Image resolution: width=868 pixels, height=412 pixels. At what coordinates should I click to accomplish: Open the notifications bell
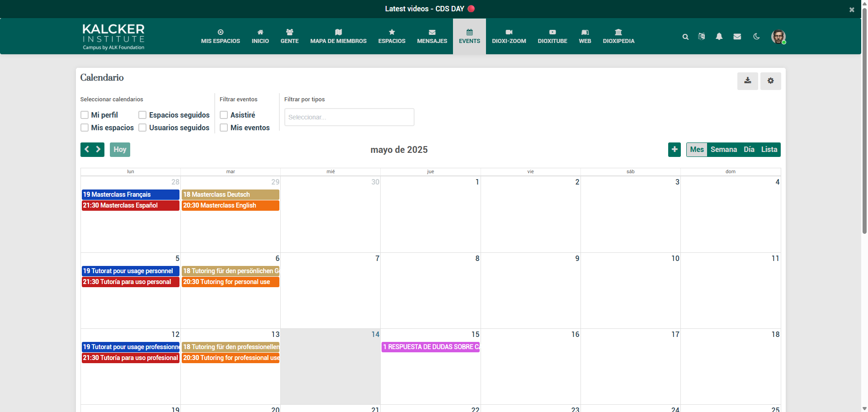click(719, 37)
